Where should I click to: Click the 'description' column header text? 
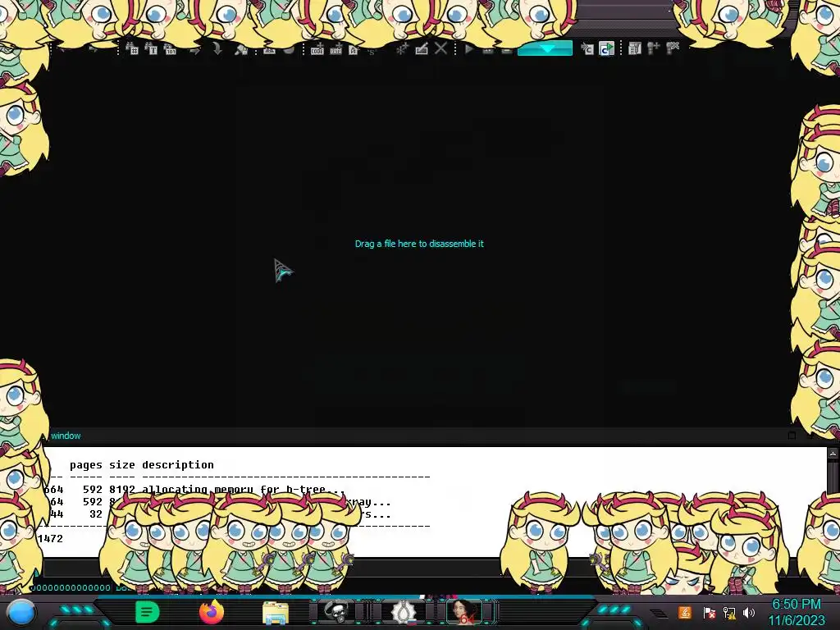[178, 465]
